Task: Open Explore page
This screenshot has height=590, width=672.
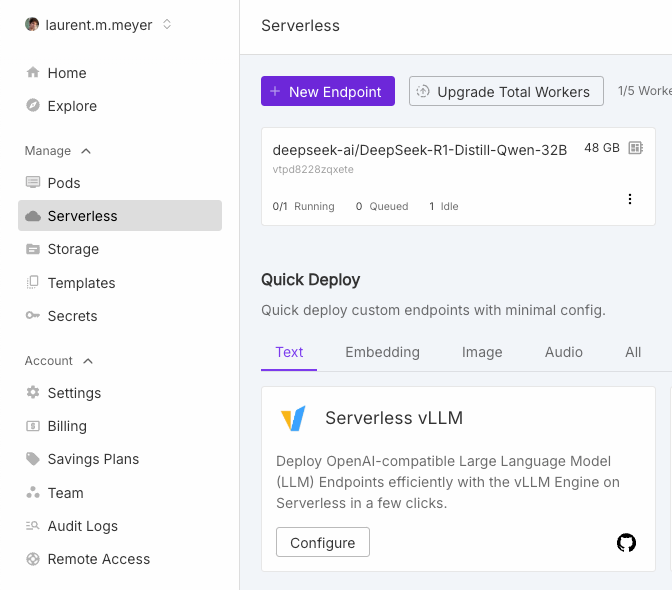Action: click(72, 106)
